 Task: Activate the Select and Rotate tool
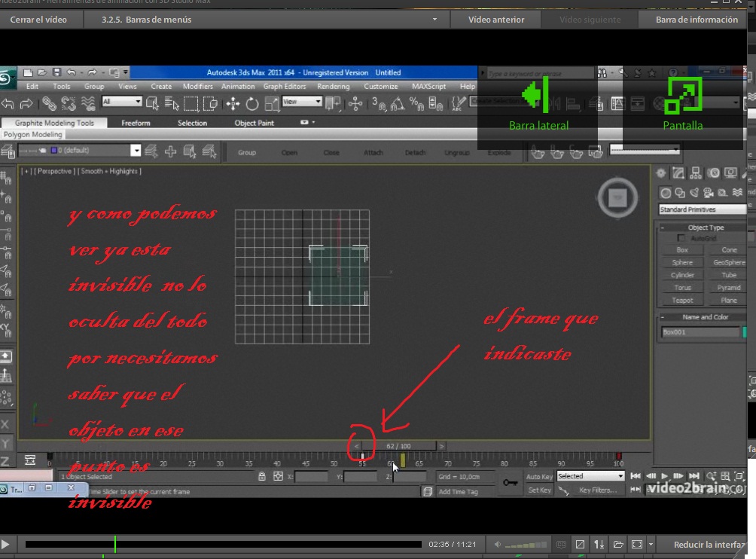point(252,103)
